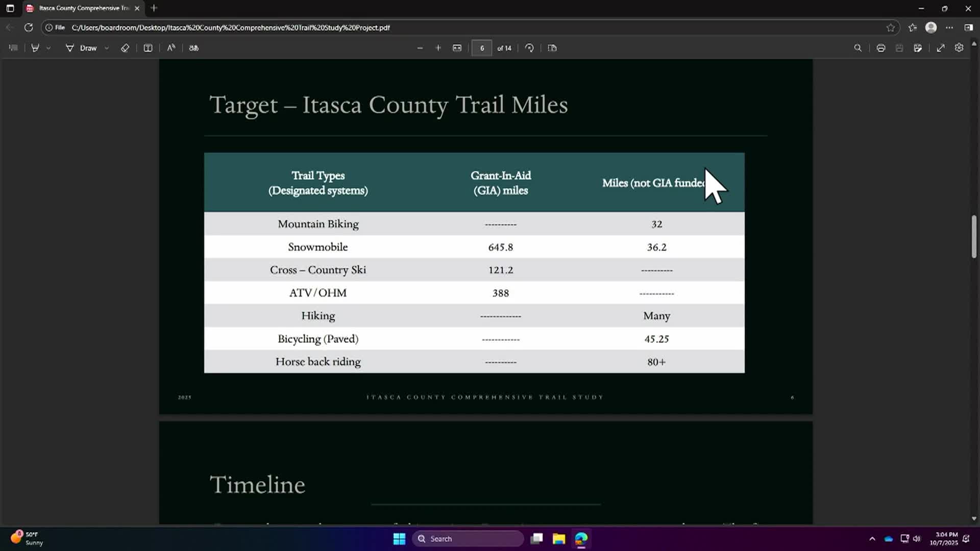Click the Read aloud icon

tap(171, 48)
